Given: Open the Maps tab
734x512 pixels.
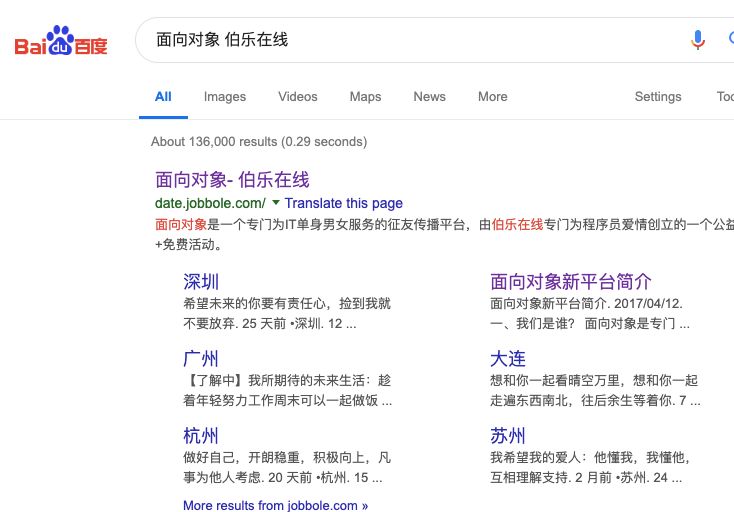Looking at the screenshot, I should tap(366, 97).
